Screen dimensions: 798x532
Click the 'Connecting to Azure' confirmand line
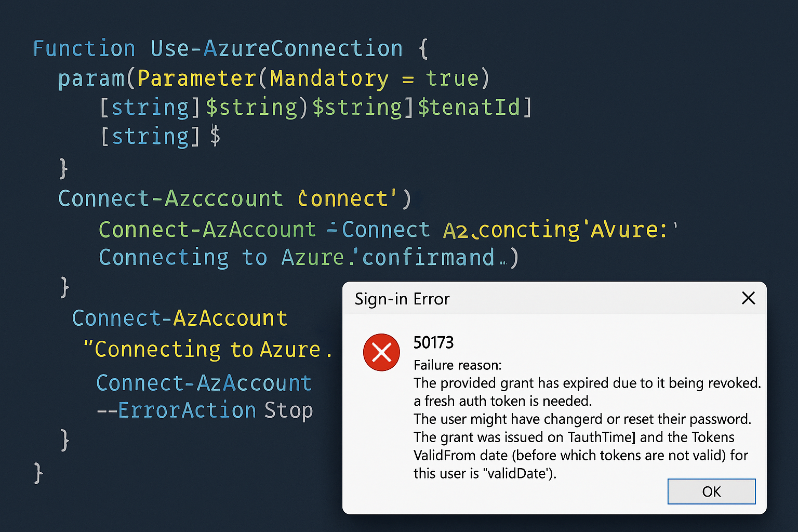coord(308,258)
